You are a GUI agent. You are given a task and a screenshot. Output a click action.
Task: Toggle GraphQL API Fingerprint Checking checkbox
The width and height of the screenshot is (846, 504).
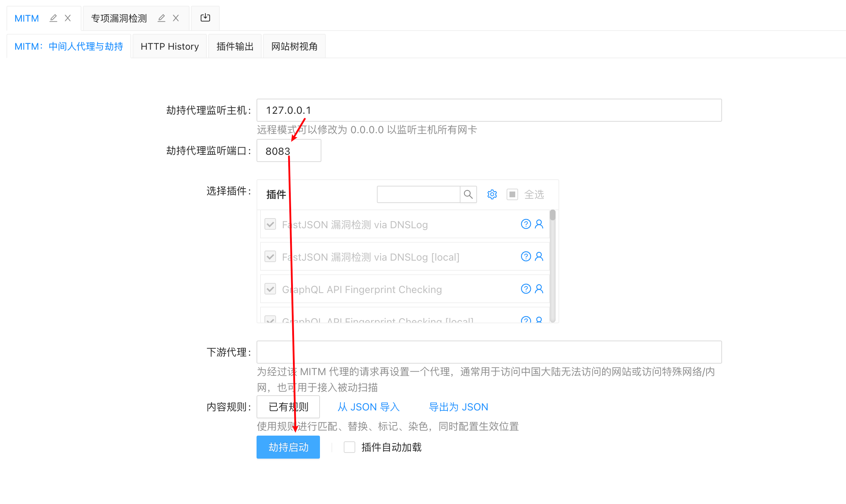270,289
